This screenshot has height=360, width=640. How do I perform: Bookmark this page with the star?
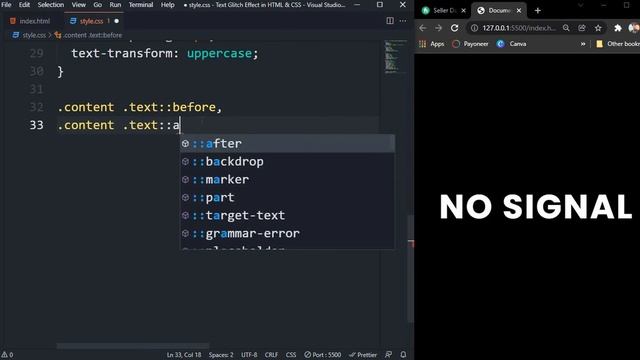[x=598, y=28]
